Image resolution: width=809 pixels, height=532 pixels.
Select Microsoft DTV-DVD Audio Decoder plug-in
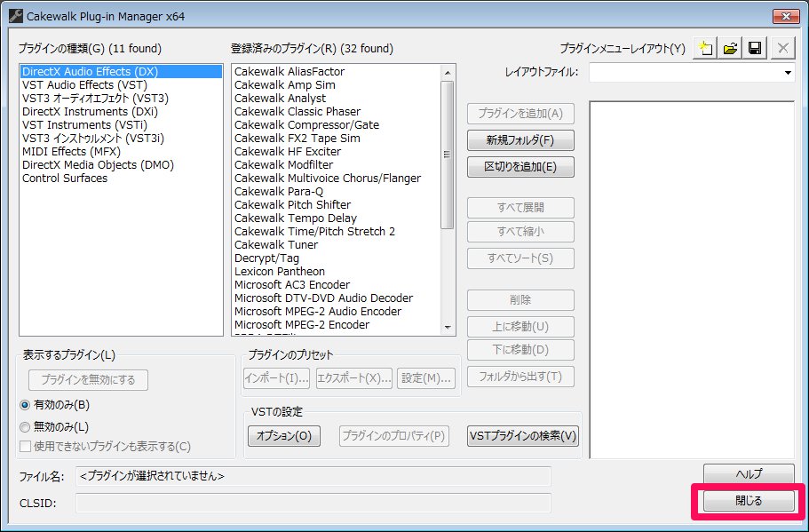point(337,298)
